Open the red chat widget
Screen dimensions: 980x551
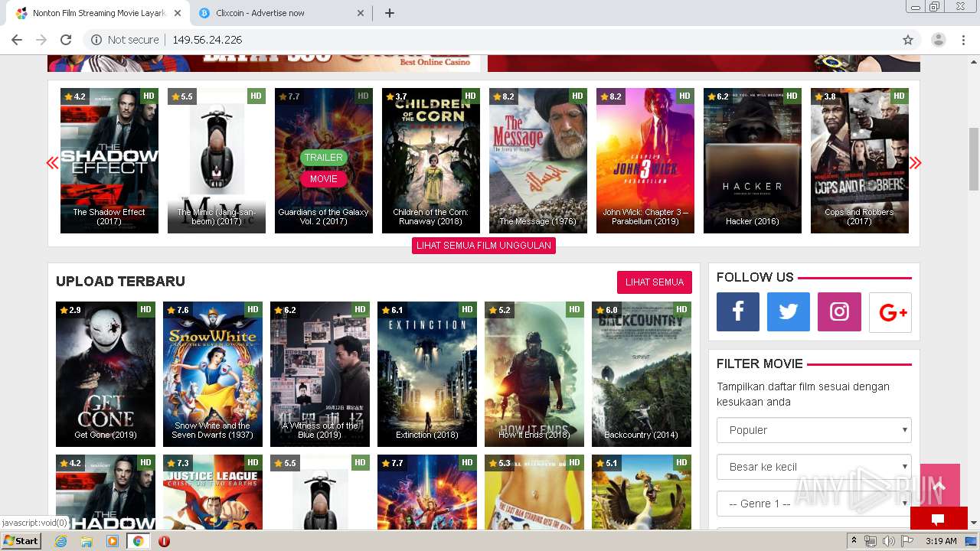pyautogui.click(x=939, y=518)
